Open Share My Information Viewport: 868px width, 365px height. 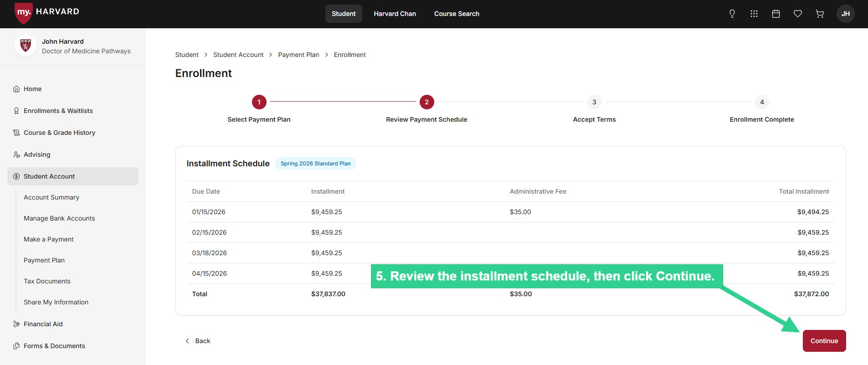pyautogui.click(x=56, y=302)
